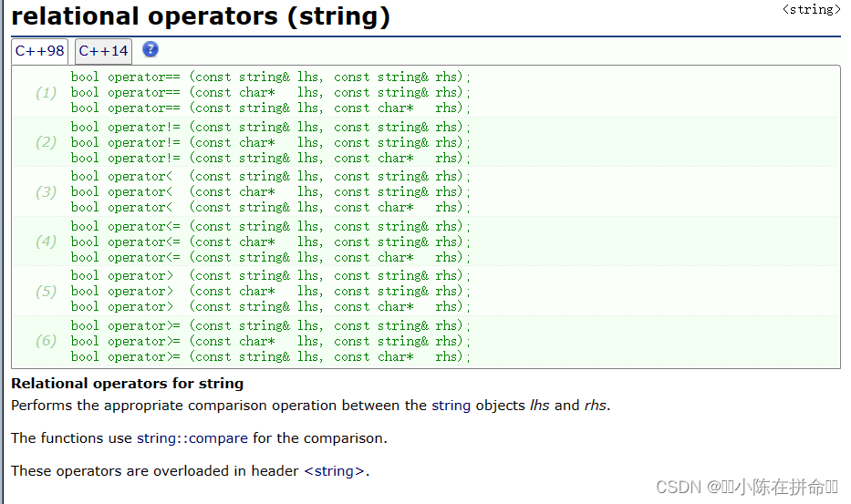This screenshot has height=504, width=851.
Task: Select the (3) operator< group label
Action: 46,192
